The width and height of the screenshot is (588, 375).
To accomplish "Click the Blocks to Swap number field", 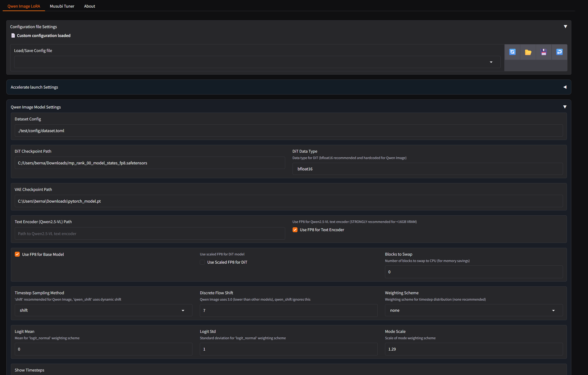I will (x=473, y=272).
